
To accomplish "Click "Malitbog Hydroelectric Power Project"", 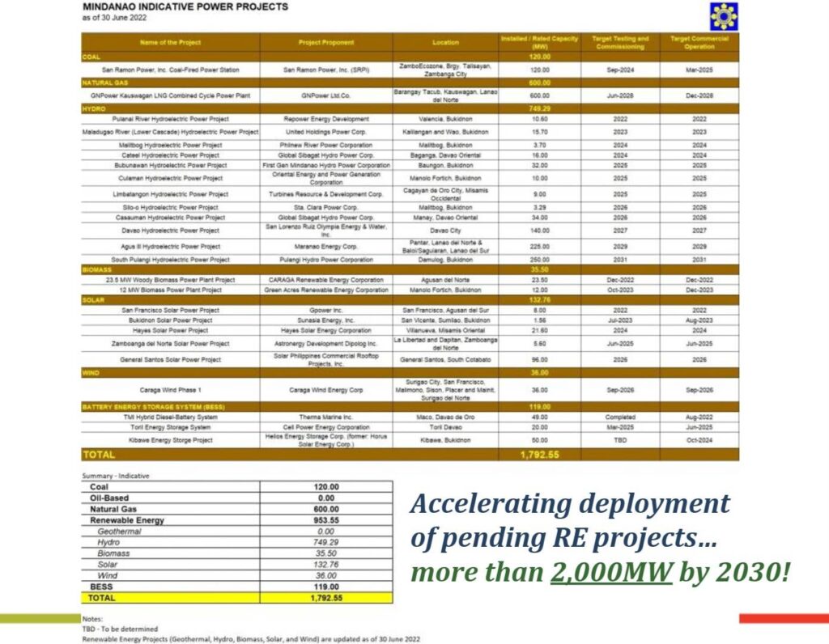I will (170, 146).
